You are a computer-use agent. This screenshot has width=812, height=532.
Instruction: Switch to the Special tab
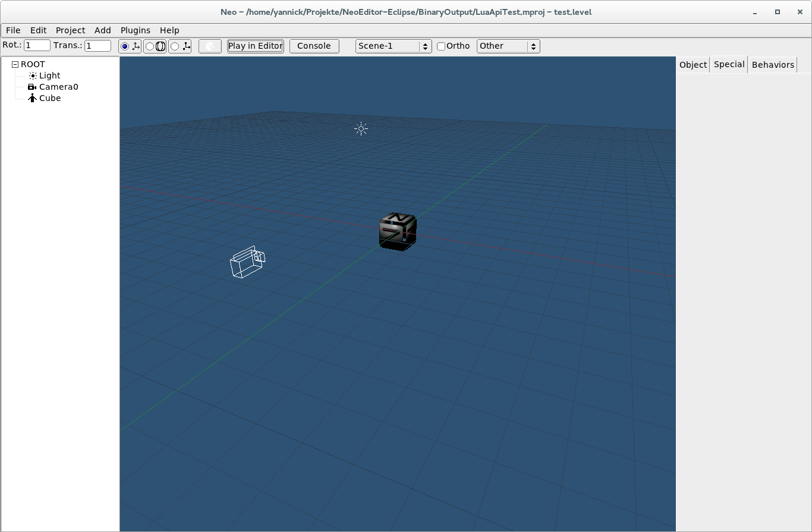[x=729, y=64]
